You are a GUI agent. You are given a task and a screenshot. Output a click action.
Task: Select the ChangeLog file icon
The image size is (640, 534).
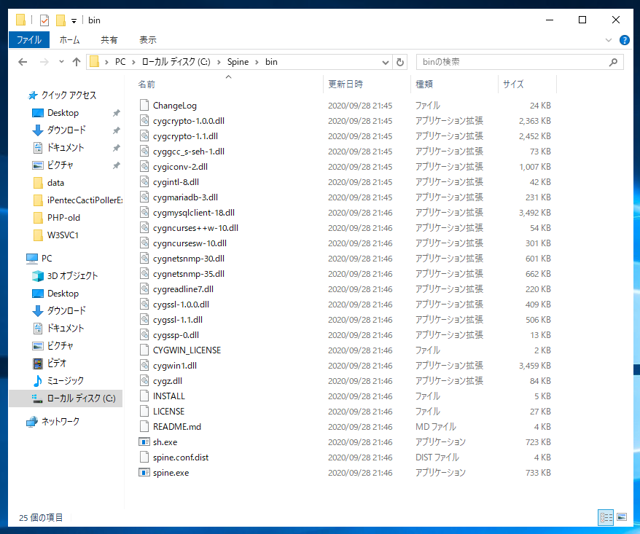pos(144,105)
